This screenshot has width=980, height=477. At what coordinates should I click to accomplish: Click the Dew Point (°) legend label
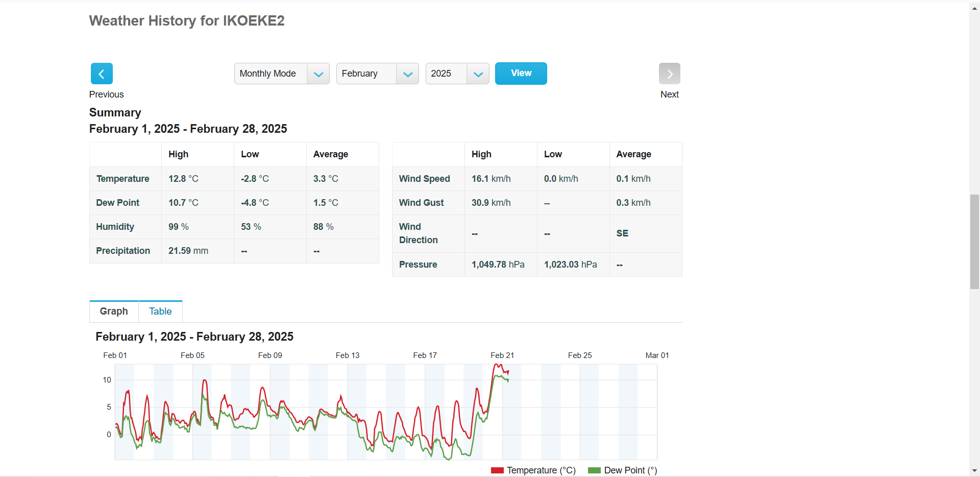click(630, 470)
